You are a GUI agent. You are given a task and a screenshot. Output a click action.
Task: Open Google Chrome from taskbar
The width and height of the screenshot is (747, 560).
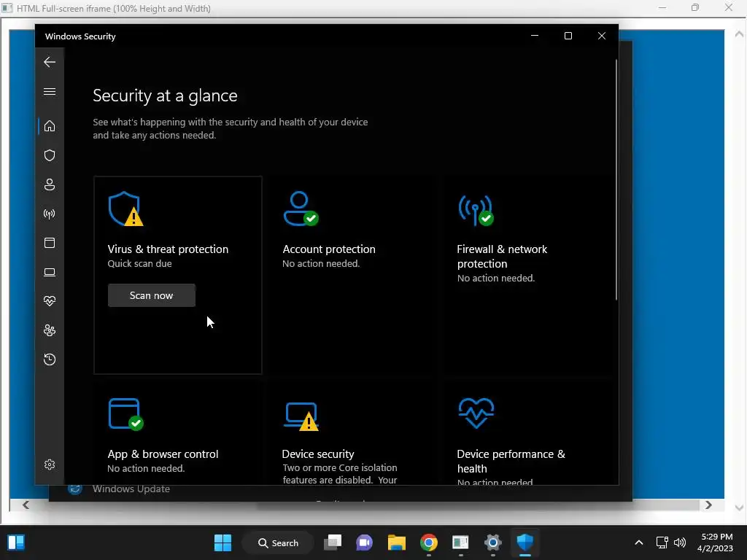click(x=429, y=542)
